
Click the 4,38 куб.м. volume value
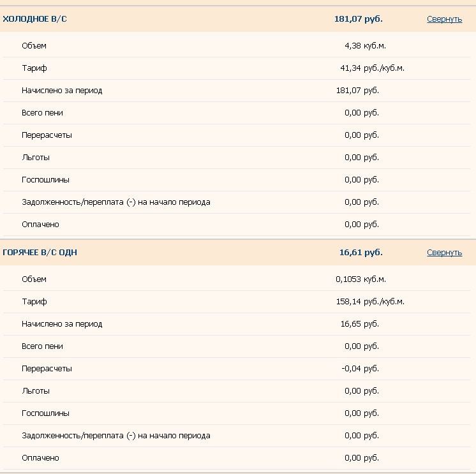pyautogui.click(x=365, y=46)
